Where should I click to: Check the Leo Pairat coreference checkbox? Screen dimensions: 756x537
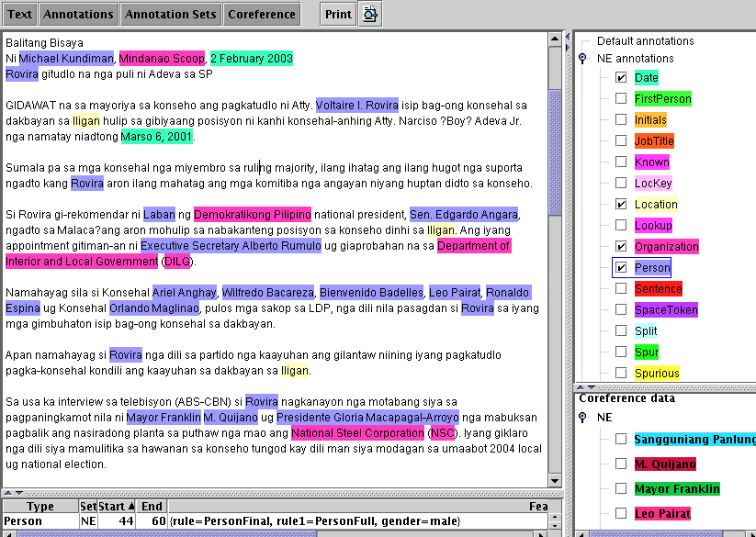pos(621,513)
